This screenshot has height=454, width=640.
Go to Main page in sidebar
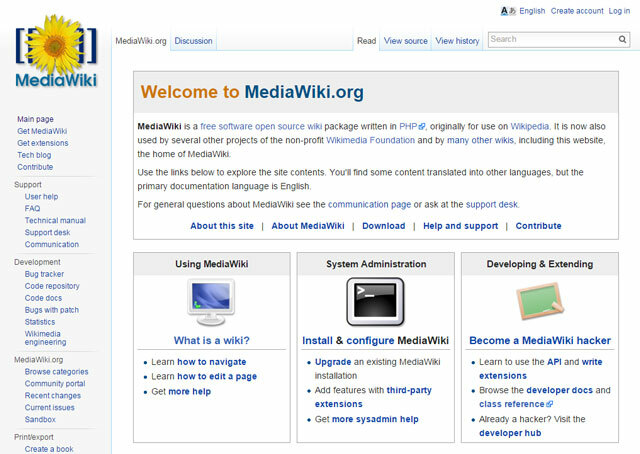[x=35, y=119]
